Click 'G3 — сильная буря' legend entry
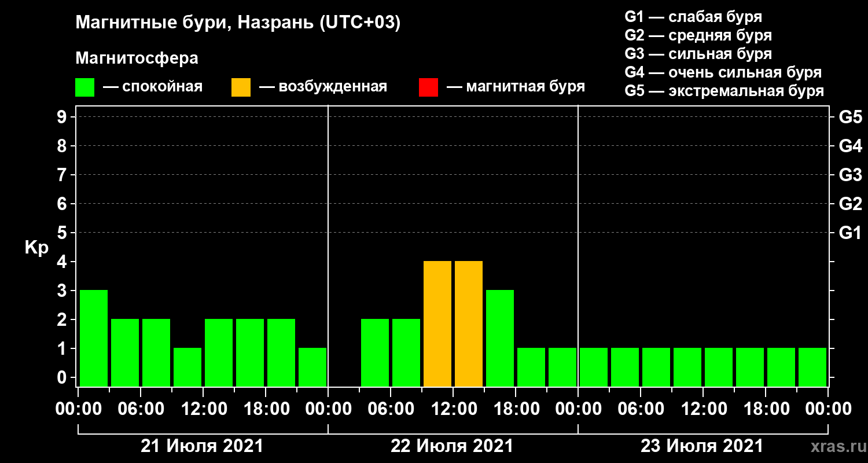The height and width of the screenshot is (463, 868). coord(698,54)
